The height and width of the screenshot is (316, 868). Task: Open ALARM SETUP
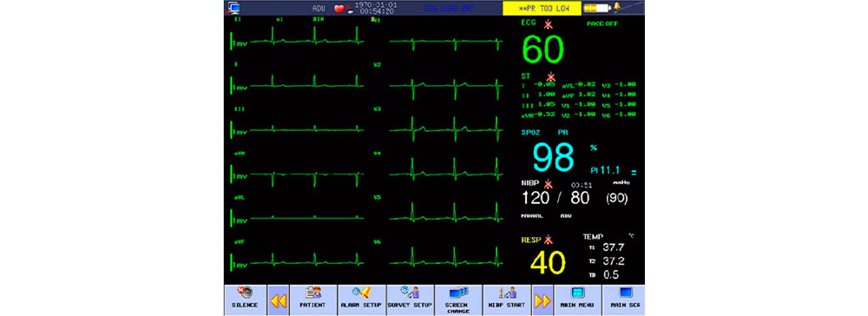(361, 300)
